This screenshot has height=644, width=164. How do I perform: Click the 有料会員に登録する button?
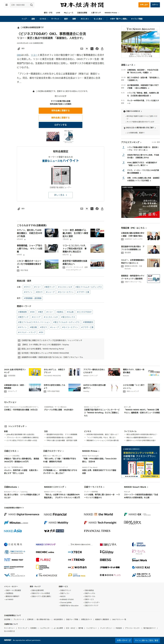click(60, 111)
